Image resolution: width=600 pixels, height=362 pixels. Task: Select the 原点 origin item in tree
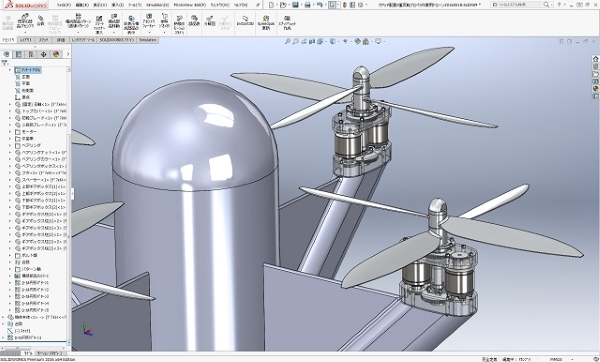(x=22, y=97)
